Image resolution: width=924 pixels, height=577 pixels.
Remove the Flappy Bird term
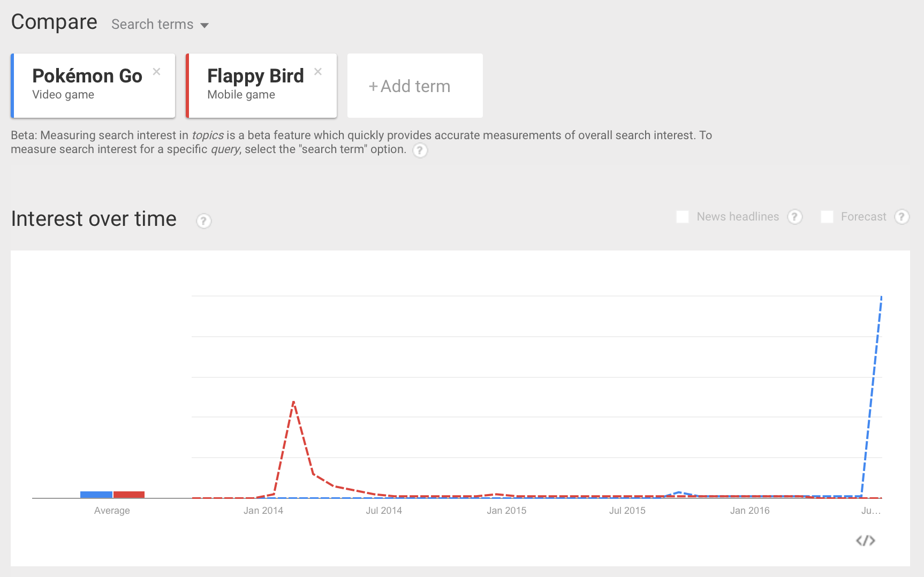click(318, 72)
